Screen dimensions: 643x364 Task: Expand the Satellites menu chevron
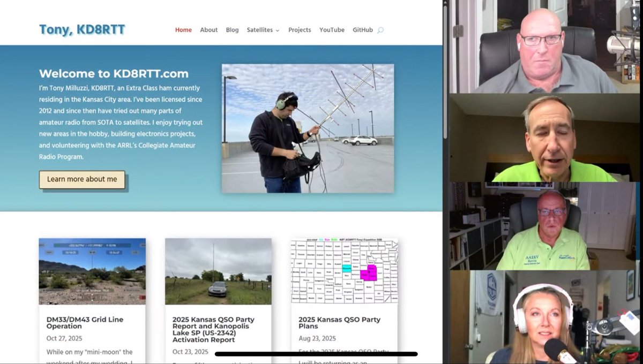278,31
